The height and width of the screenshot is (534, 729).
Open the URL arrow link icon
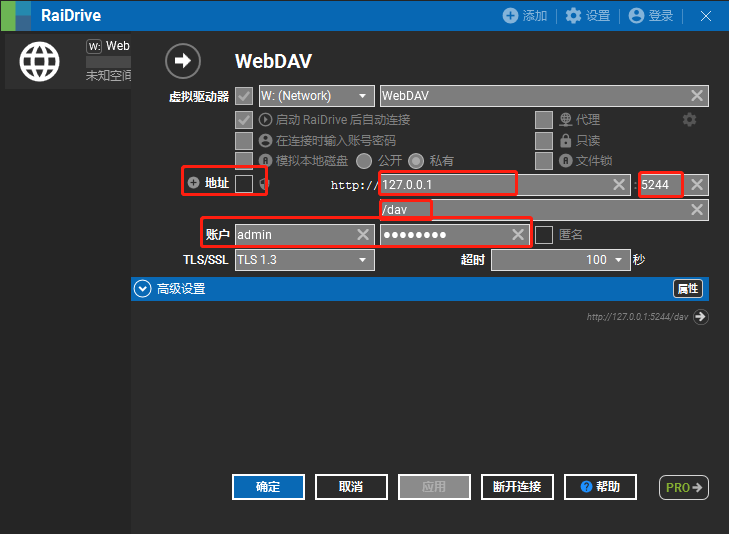coord(700,317)
